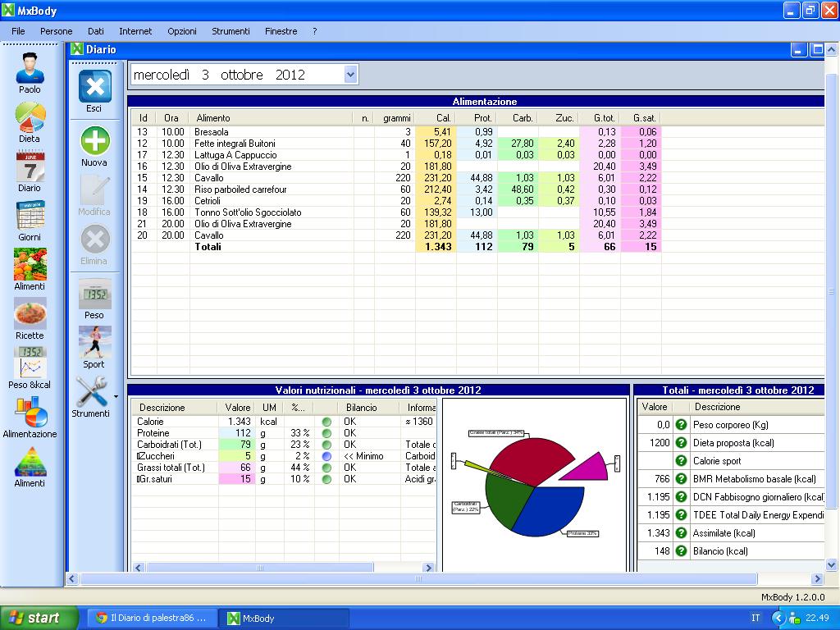The width and height of the screenshot is (840, 630).
Task: Expand the Strumenti tools dropdown arrow
Action: (x=116, y=396)
